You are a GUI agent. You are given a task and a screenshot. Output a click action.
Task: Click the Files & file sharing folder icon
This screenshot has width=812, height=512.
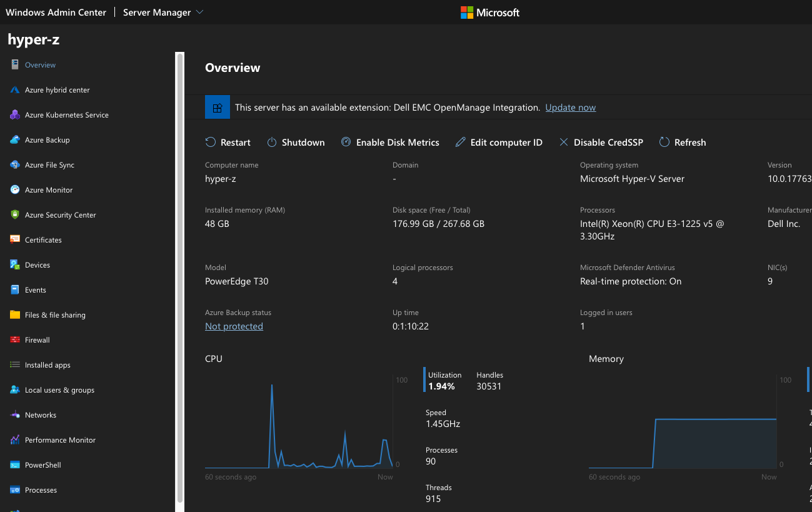(15, 314)
